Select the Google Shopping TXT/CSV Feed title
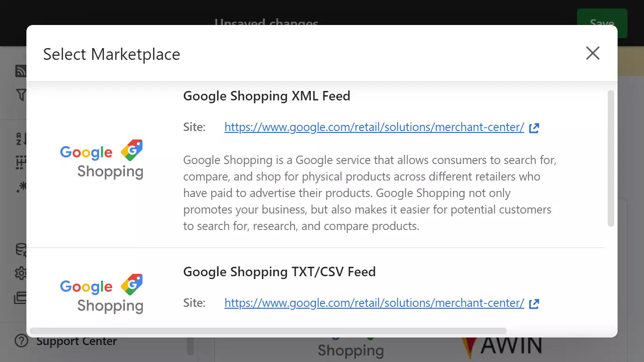This screenshot has width=644, height=362. 279,272
